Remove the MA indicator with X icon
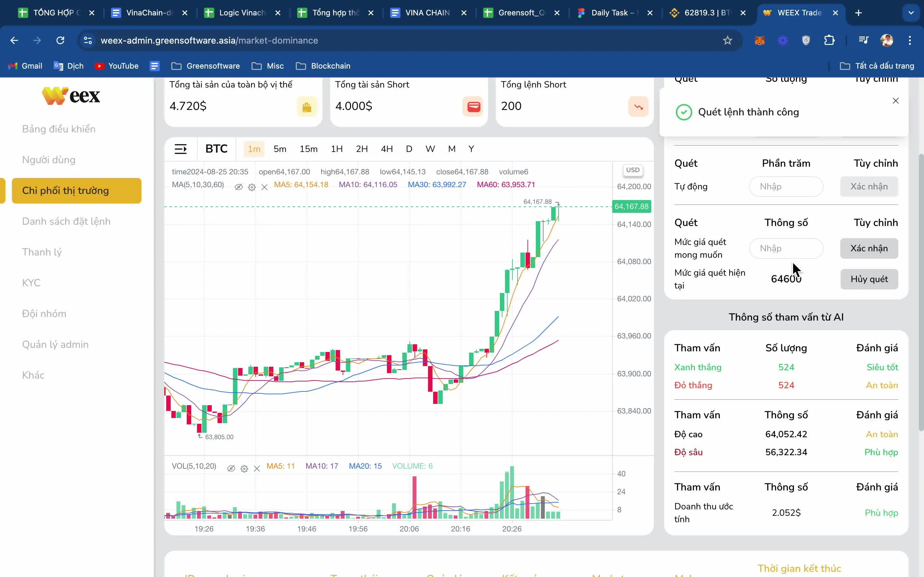Screen dimensions: 924x577 click(264, 187)
